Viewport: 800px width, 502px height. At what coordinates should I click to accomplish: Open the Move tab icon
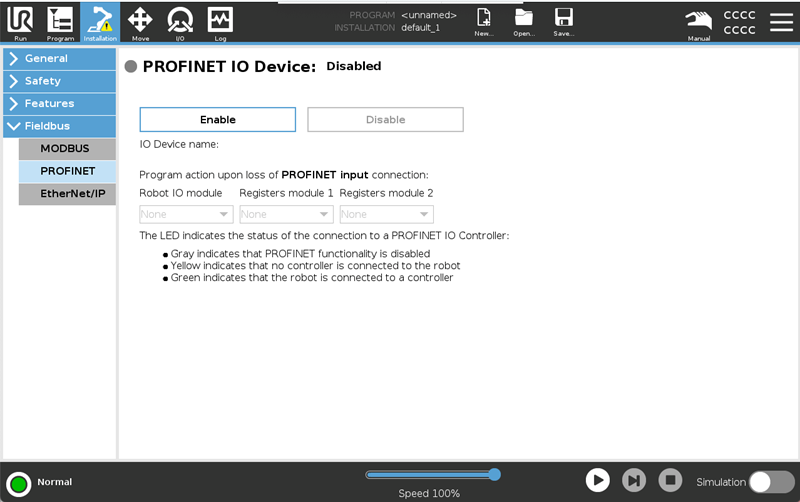tap(140, 21)
